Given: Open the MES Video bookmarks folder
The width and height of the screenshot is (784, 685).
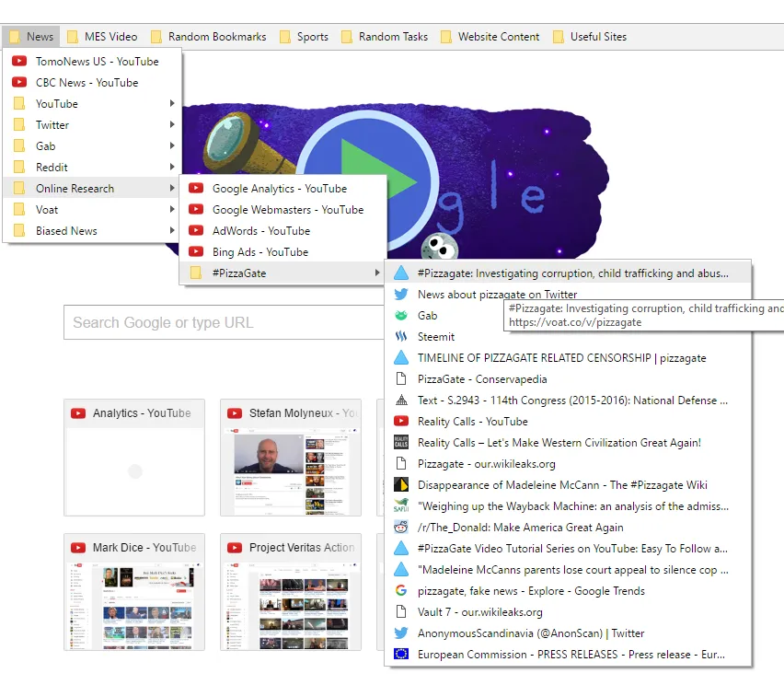Looking at the screenshot, I should tap(102, 37).
